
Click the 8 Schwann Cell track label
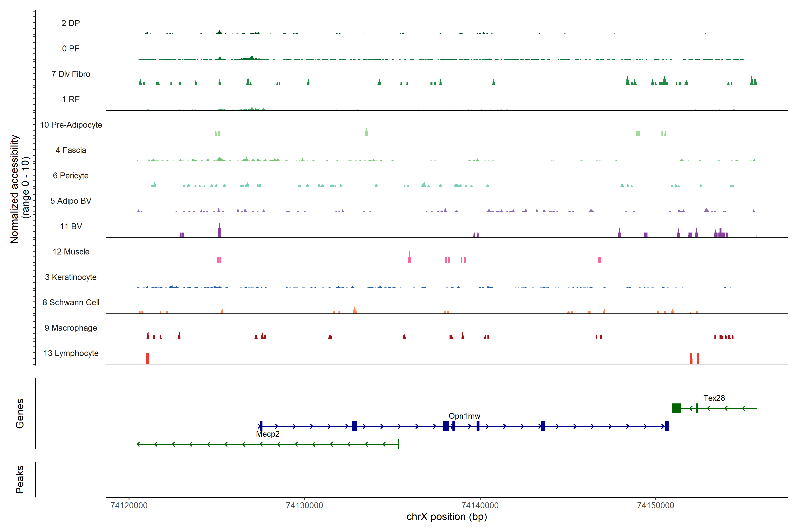pyautogui.click(x=70, y=302)
